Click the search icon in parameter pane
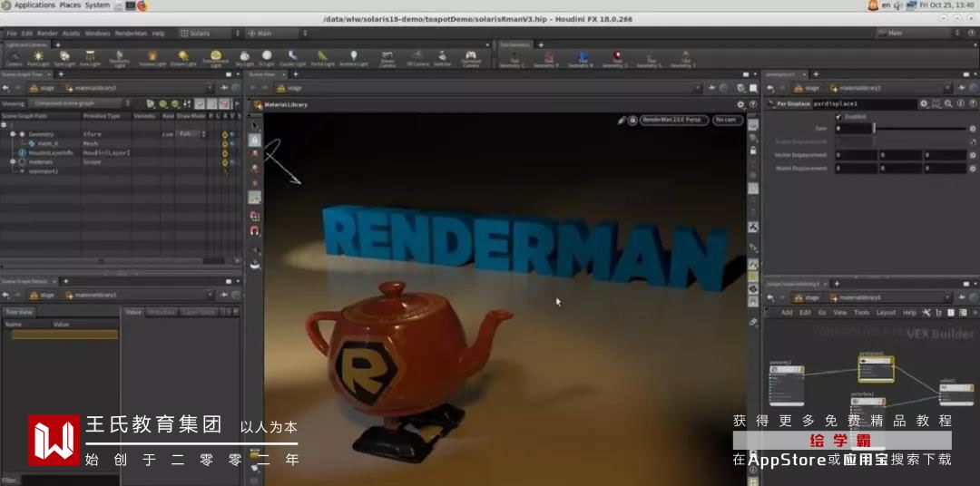 [948, 103]
